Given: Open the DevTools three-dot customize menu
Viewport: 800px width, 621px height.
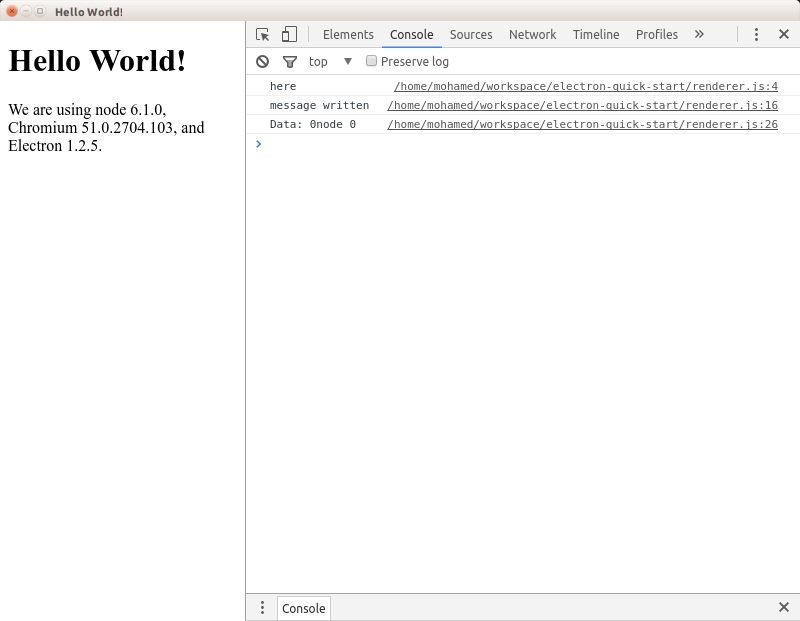Looking at the screenshot, I should [756, 34].
